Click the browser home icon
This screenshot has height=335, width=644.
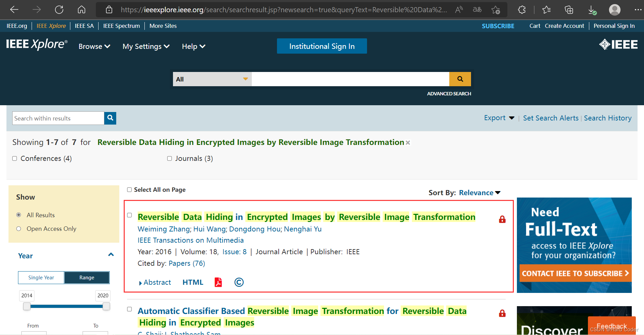82,10
